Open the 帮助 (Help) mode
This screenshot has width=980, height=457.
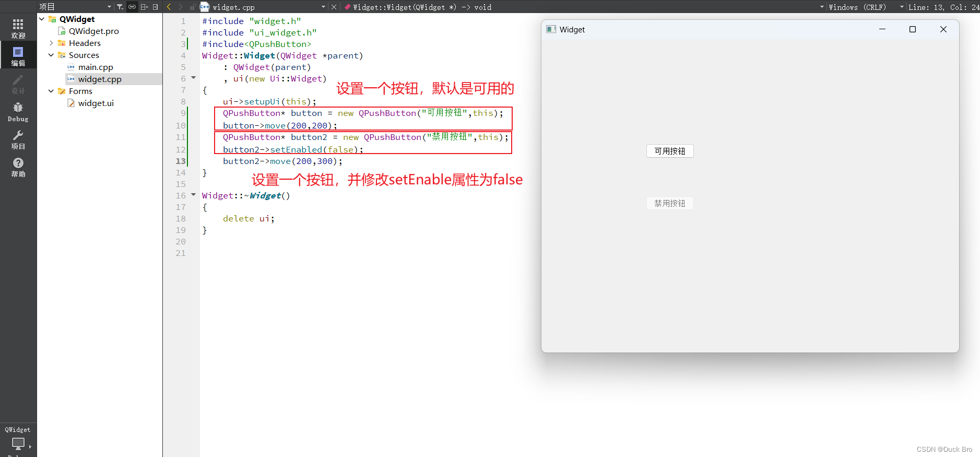(18, 167)
